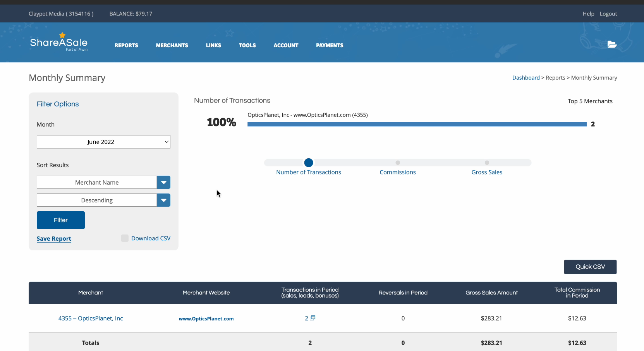Screen dimensions: 644x351
Task: Click the Help link
Action: point(588,14)
